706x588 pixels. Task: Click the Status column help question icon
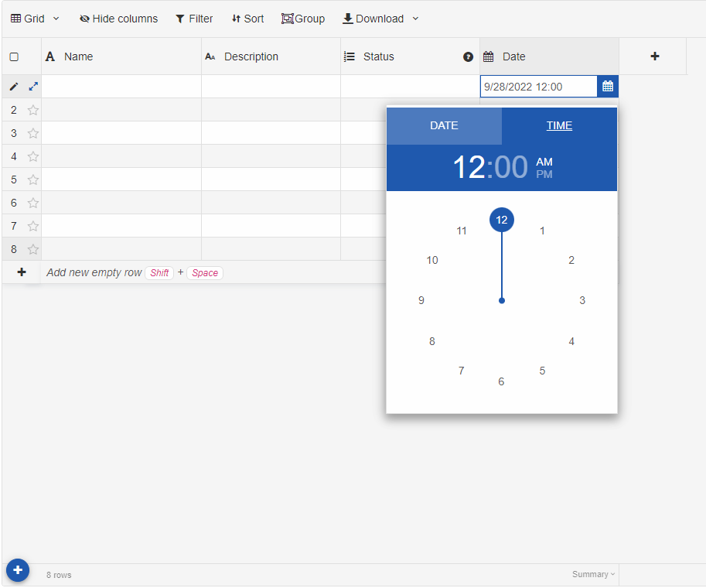(x=469, y=56)
